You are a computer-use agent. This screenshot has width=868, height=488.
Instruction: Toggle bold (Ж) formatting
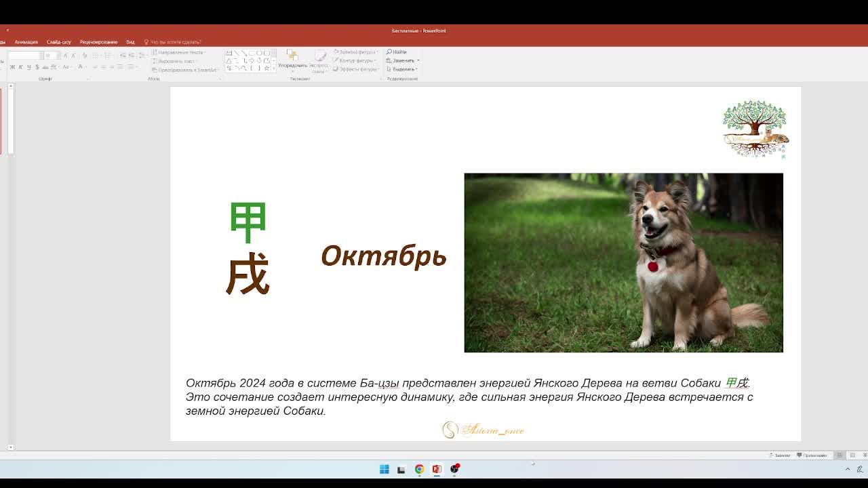12,67
